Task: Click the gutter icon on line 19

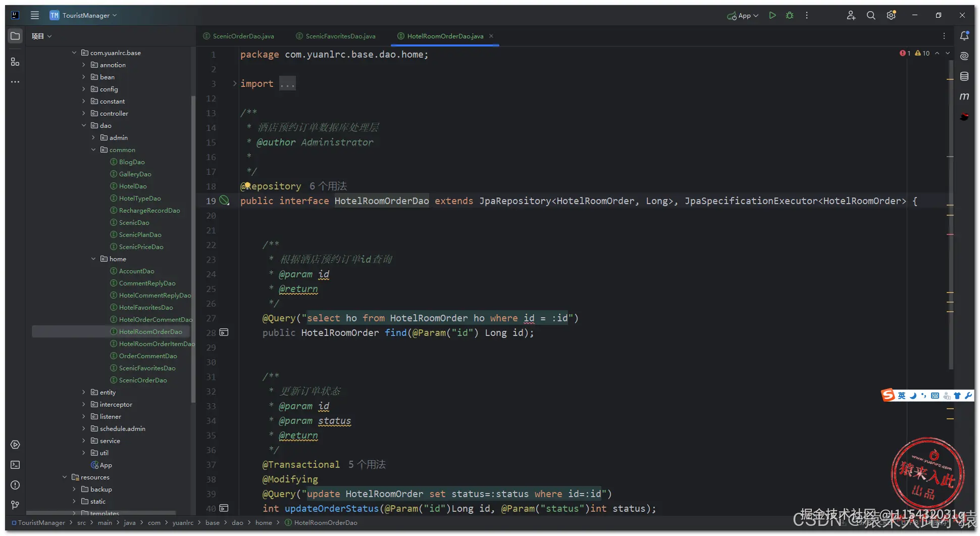Action: point(224,201)
